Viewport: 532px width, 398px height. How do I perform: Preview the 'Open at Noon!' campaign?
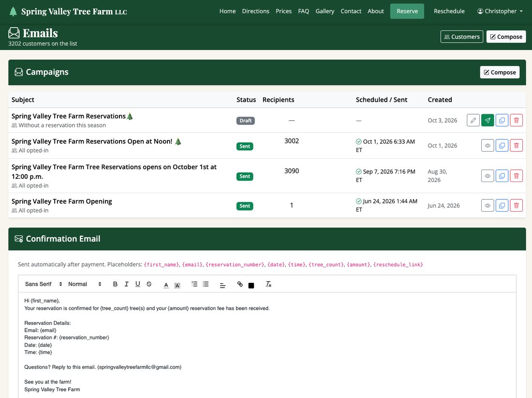(488, 145)
